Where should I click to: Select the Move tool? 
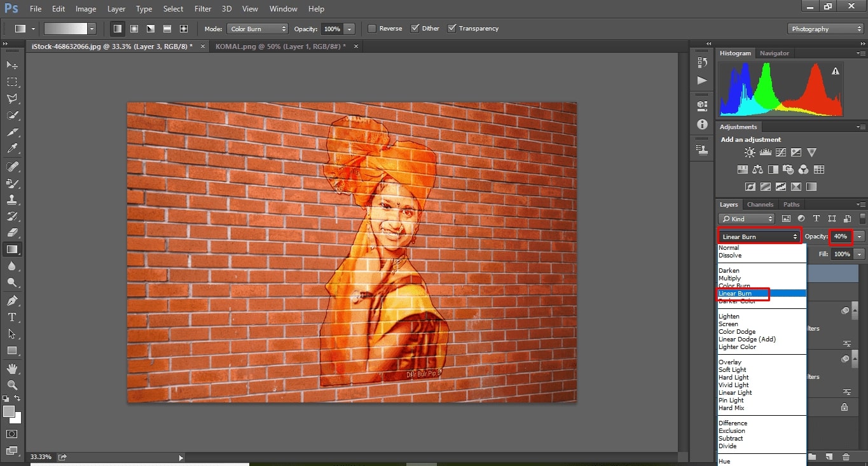click(12, 65)
